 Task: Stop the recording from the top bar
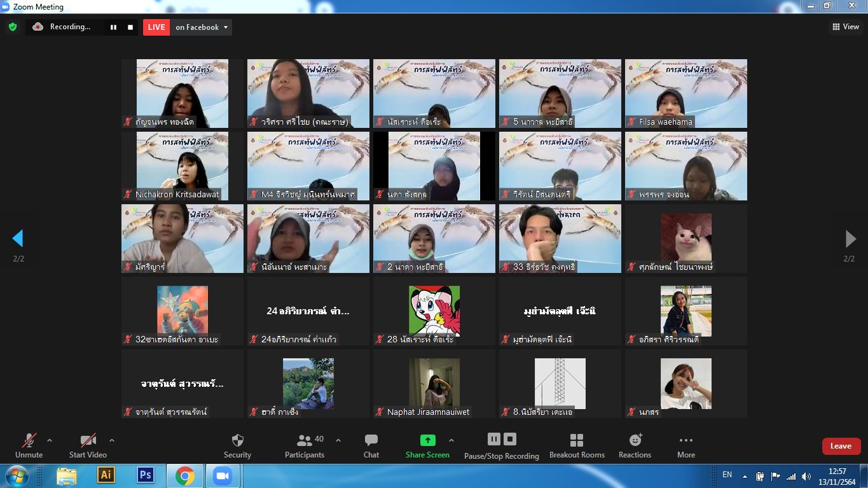pyautogui.click(x=130, y=27)
